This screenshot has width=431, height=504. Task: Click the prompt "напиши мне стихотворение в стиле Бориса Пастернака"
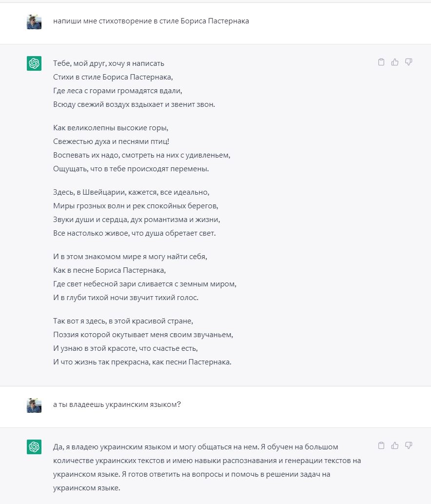click(151, 21)
